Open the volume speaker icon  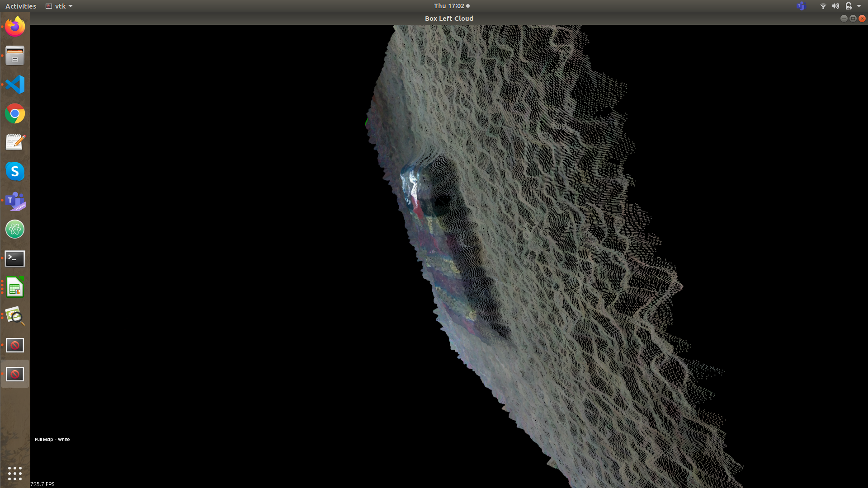pyautogui.click(x=835, y=6)
